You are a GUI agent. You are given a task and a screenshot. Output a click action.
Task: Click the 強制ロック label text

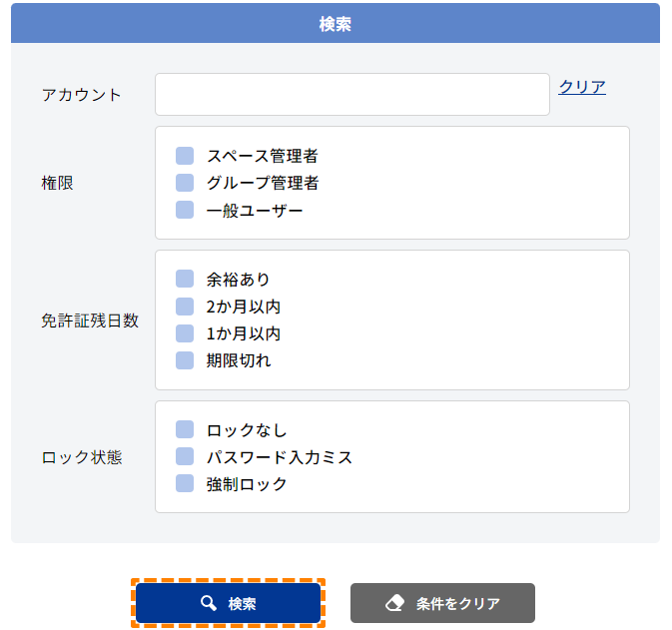247,484
